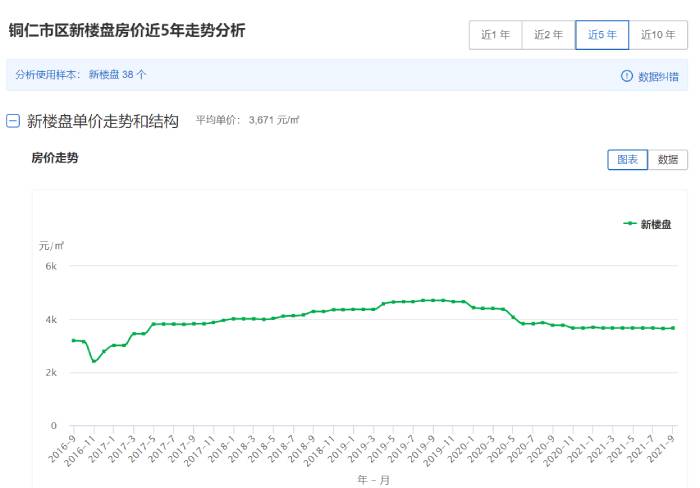Switch to the 近5年 time range
This screenshot has height=488, width=700.
click(x=602, y=35)
